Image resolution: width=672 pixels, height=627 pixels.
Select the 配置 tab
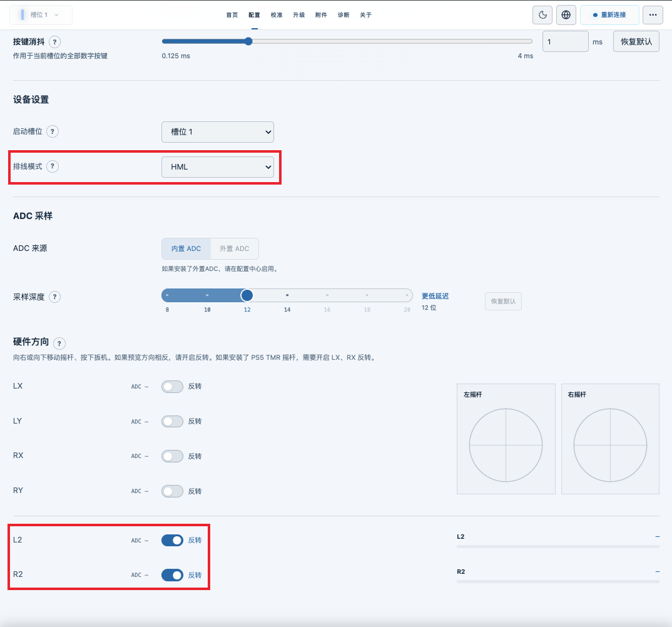coord(254,15)
